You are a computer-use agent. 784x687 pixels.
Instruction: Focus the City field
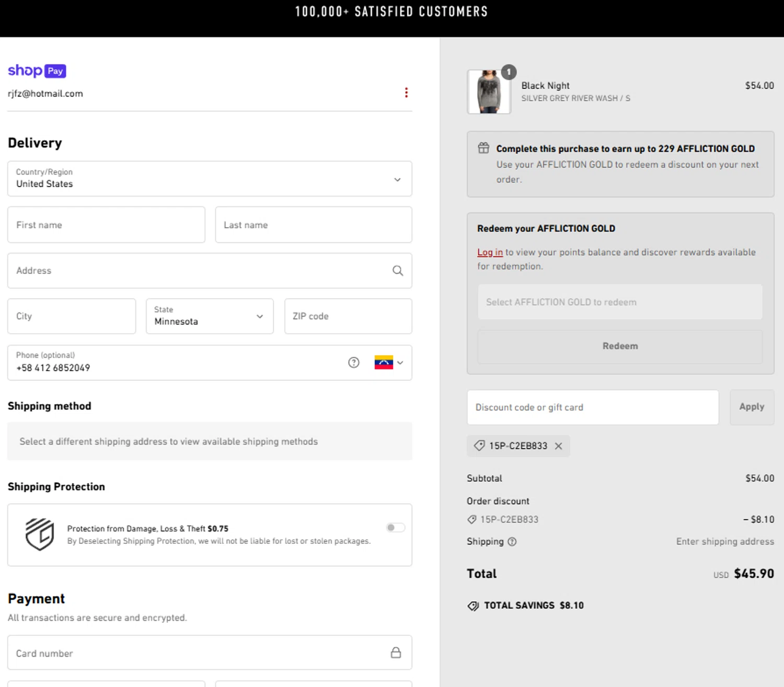tap(72, 316)
